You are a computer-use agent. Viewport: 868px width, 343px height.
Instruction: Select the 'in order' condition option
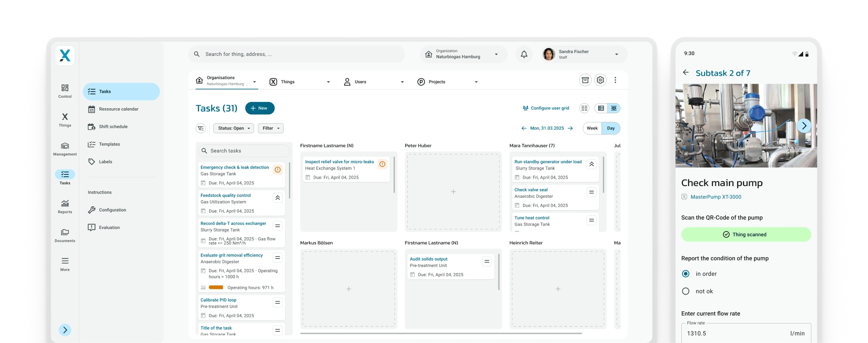pos(686,274)
